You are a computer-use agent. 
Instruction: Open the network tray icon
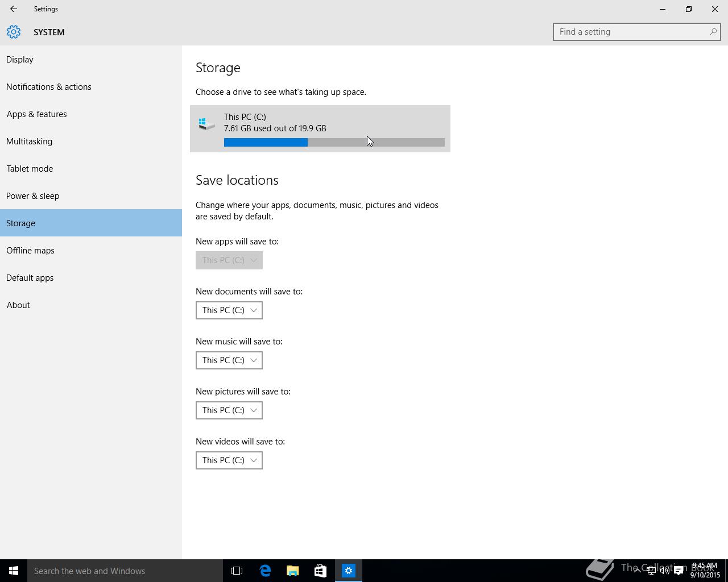coord(651,571)
